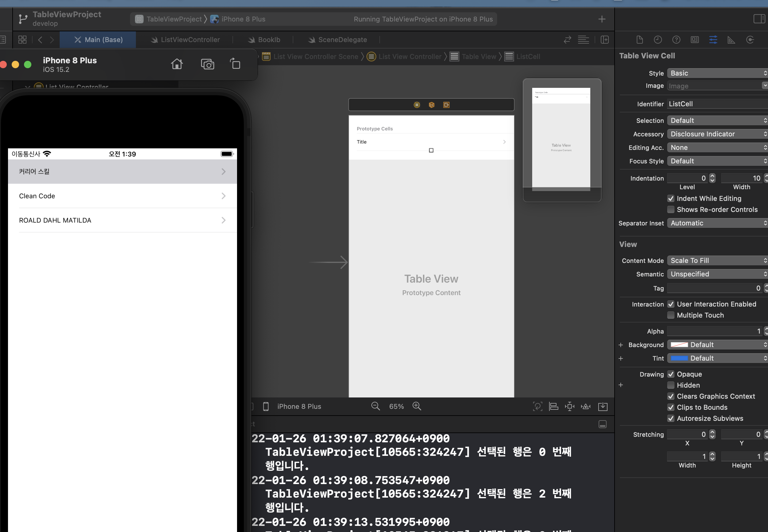Click the simulator Home button icon
The width and height of the screenshot is (768, 532).
tap(177, 64)
